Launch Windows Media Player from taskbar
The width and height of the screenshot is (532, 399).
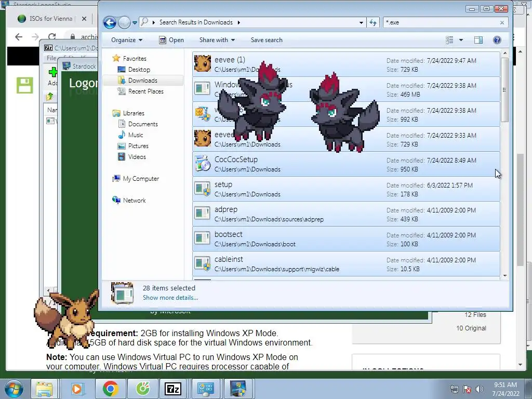77,389
